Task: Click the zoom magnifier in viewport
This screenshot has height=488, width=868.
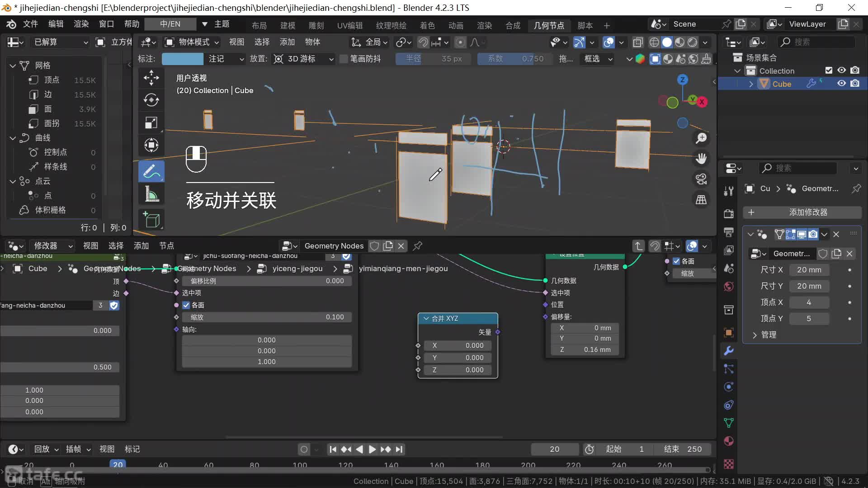Action: pyautogui.click(x=701, y=138)
